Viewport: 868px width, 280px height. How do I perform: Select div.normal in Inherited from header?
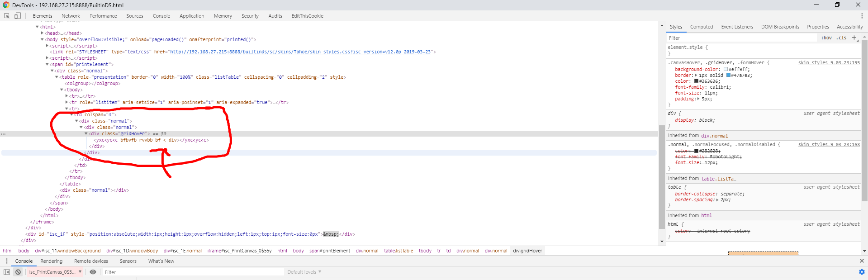pos(714,136)
